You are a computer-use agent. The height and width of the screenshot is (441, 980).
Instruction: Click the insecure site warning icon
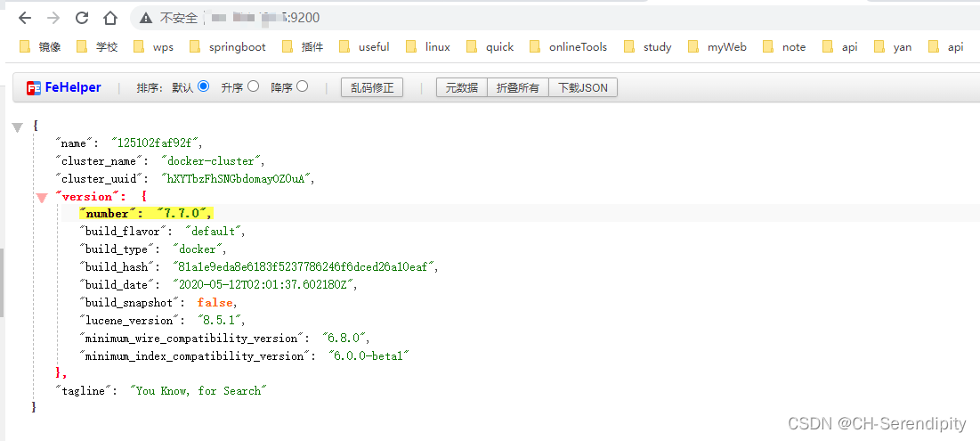pyautogui.click(x=147, y=18)
